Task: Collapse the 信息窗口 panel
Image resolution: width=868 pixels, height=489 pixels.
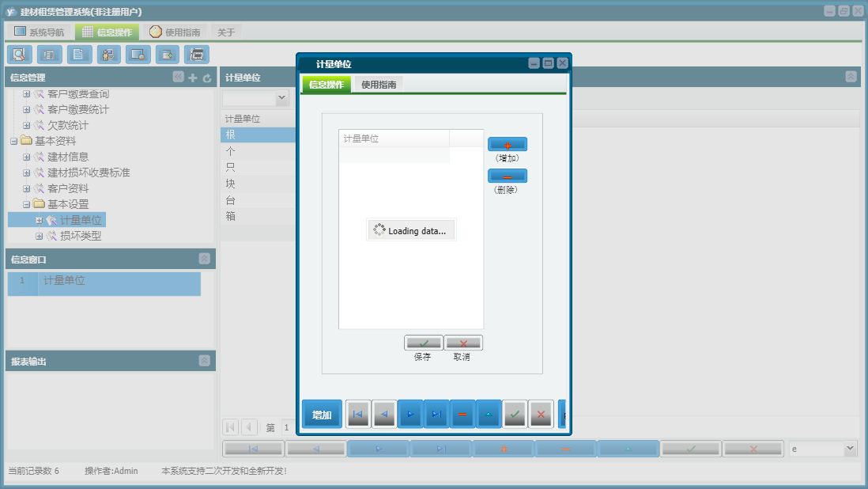Action: pos(204,259)
